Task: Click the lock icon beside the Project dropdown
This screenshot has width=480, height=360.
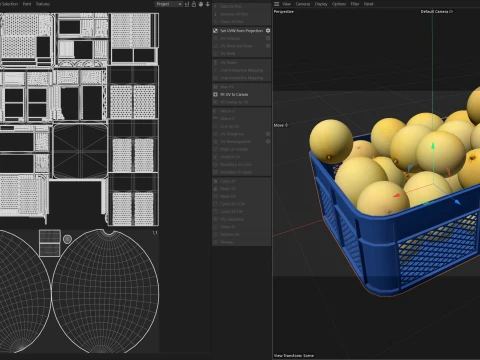Action: [x=194, y=4]
